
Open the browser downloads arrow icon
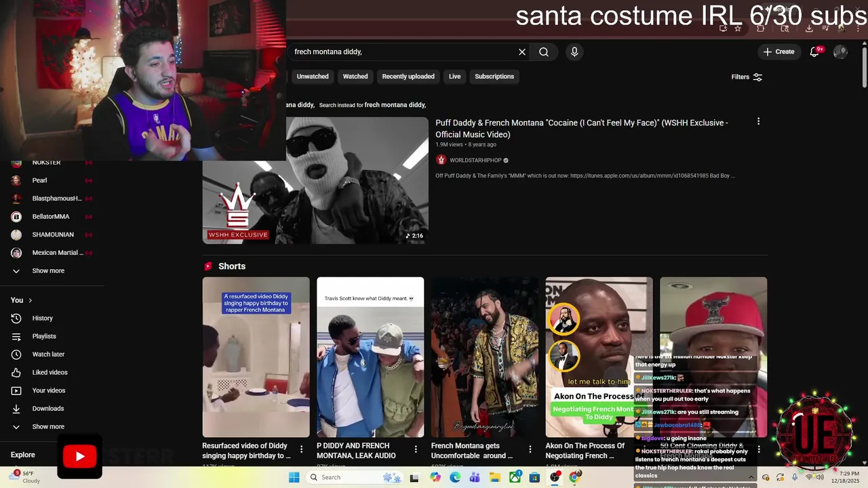809,28
